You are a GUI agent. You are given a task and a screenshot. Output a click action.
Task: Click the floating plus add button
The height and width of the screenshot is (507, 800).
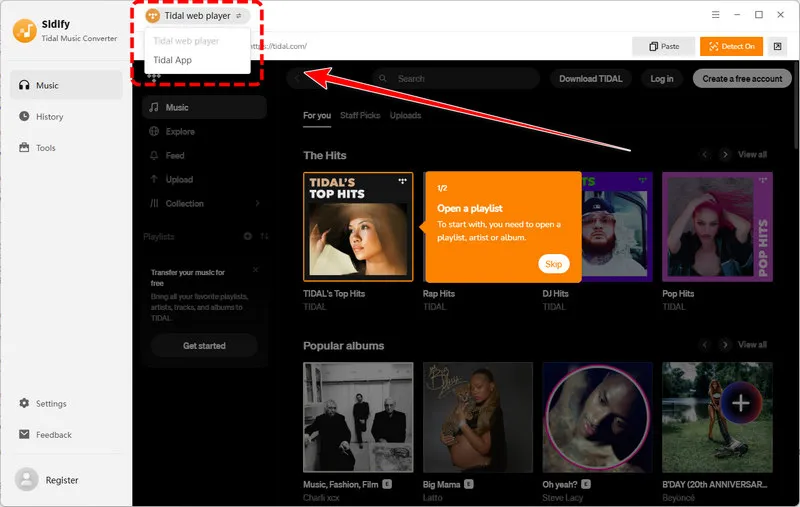pos(741,403)
